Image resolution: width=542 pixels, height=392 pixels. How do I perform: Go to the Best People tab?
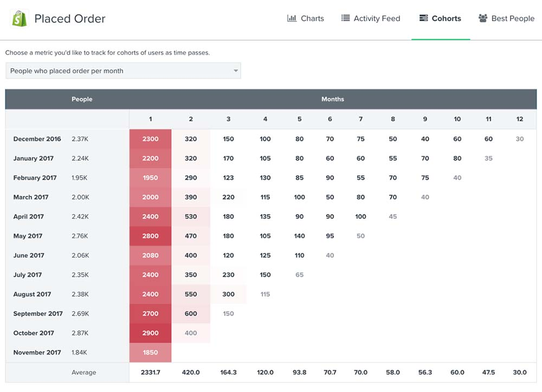(x=506, y=18)
